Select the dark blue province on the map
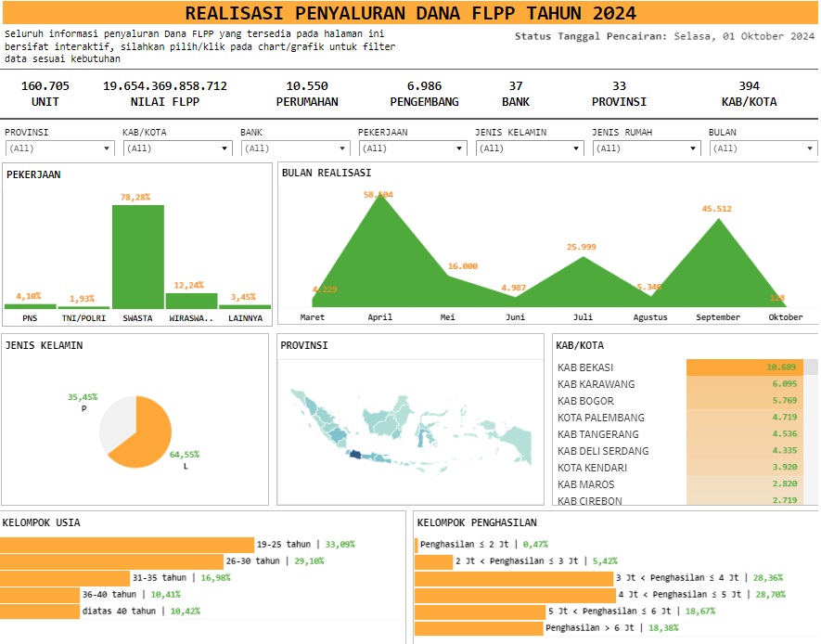The image size is (821, 644). (x=355, y=454)
